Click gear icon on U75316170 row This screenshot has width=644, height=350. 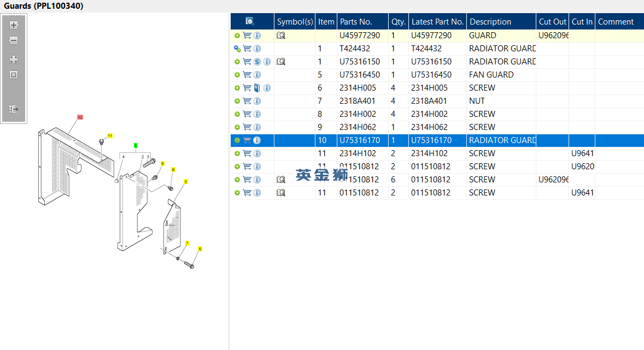pyautogui.click(x=237, y=140)
